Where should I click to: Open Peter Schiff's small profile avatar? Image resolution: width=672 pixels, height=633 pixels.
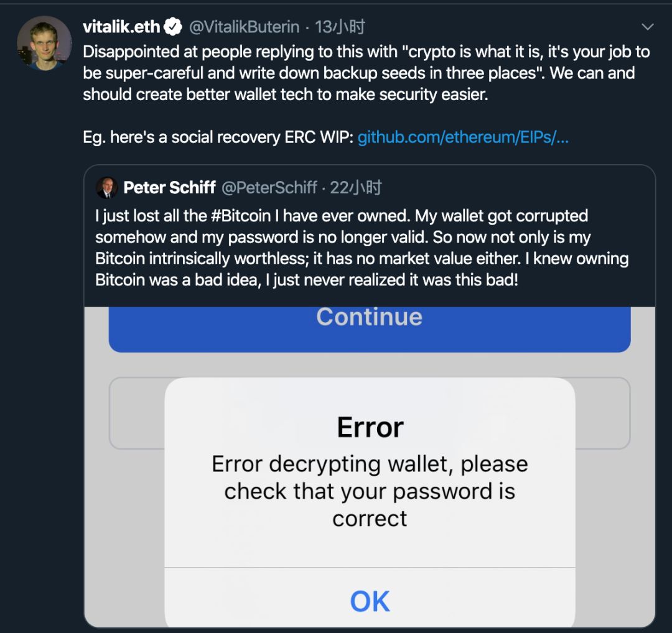[x=106, y=188]
